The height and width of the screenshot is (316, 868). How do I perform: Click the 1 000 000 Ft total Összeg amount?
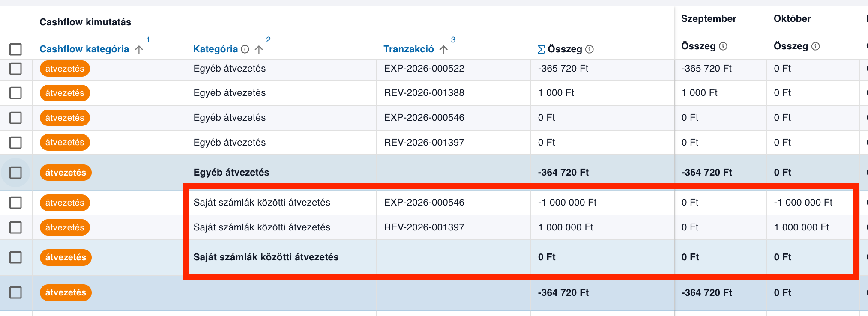566,227
